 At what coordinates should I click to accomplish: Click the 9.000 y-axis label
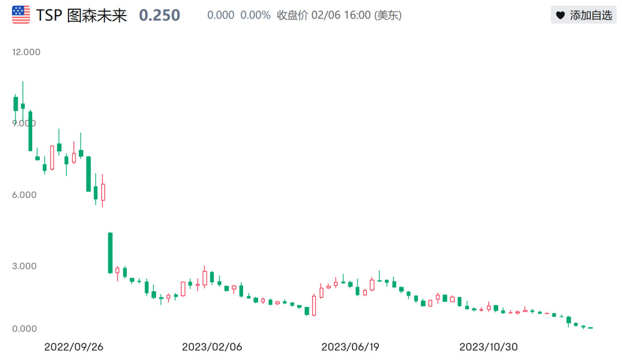[24, 123]
